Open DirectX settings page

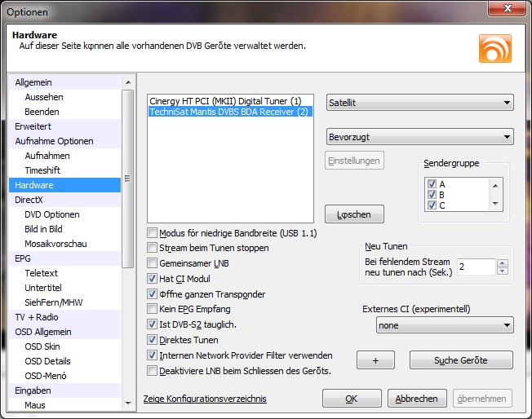[64, 200]
